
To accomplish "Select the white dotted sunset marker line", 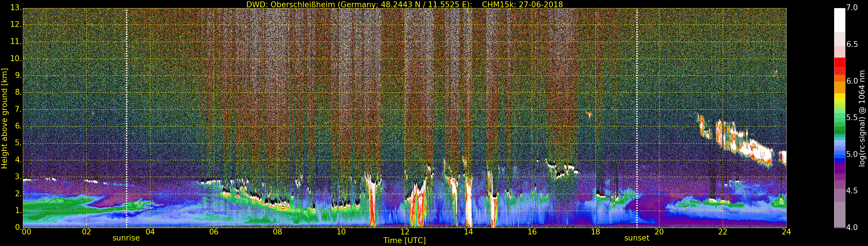I will coord(637,118).
